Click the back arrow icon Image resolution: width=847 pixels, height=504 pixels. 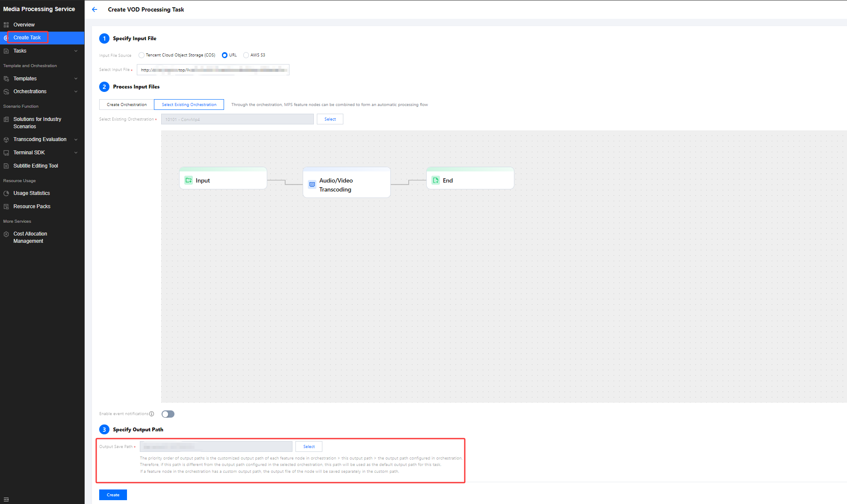(94, 9)
